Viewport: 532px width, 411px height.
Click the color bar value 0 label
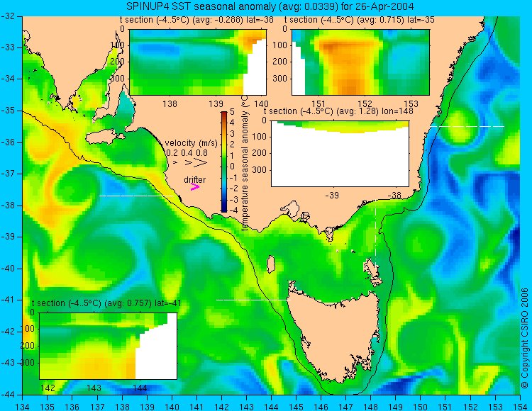pyautogui.click(x=232, y=166)
